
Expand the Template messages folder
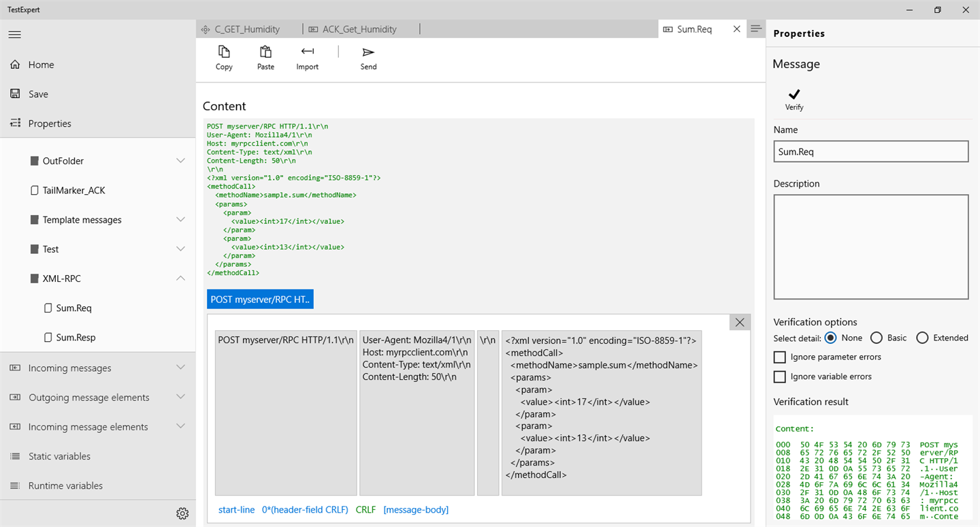pos(180,220)
